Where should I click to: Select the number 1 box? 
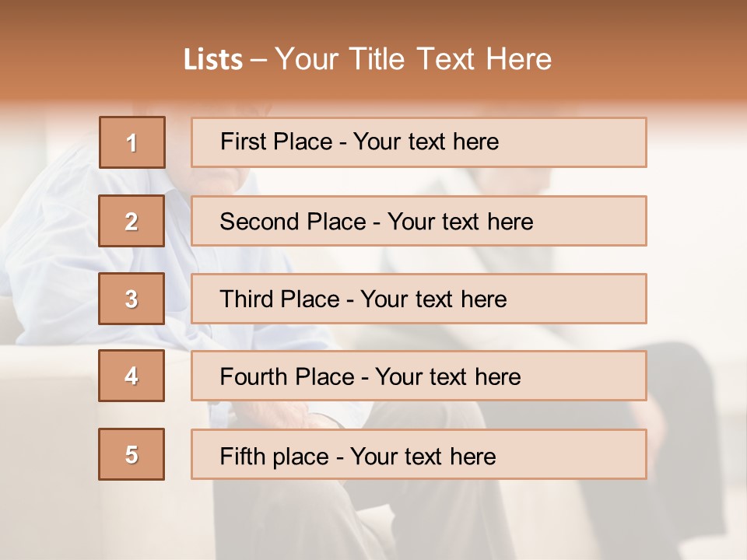click(132, 142)
